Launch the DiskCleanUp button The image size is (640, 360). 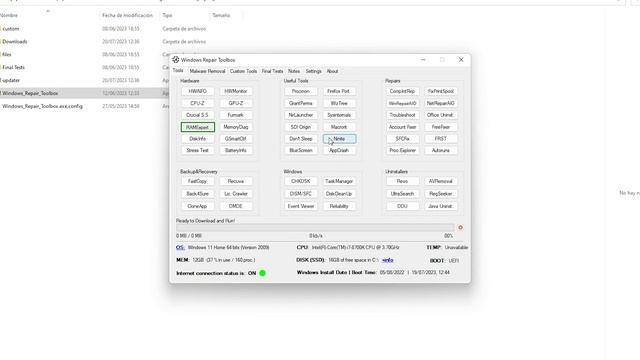[x=339, y=194]
